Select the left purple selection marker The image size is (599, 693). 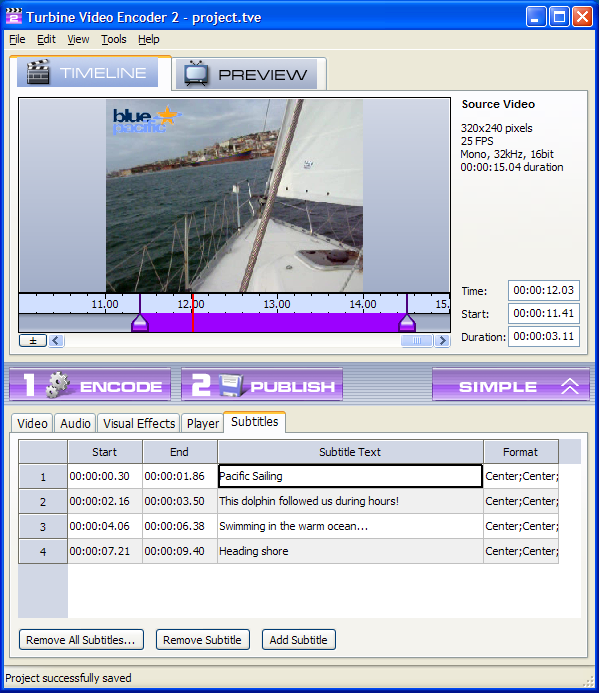click(140, 323)
